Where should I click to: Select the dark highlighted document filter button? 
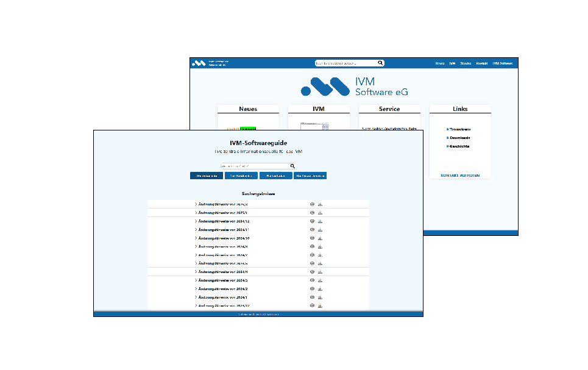tap(207, 176)
